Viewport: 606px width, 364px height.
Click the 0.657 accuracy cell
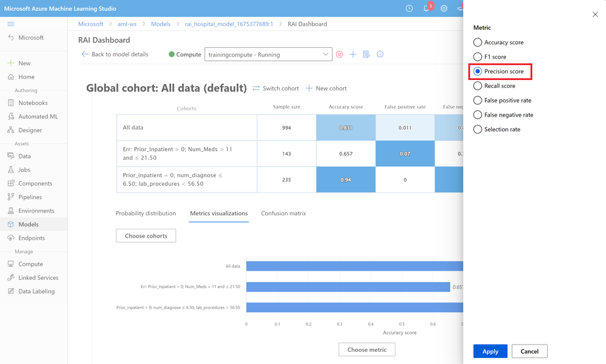pyautogui.click(x=346, y=153)
